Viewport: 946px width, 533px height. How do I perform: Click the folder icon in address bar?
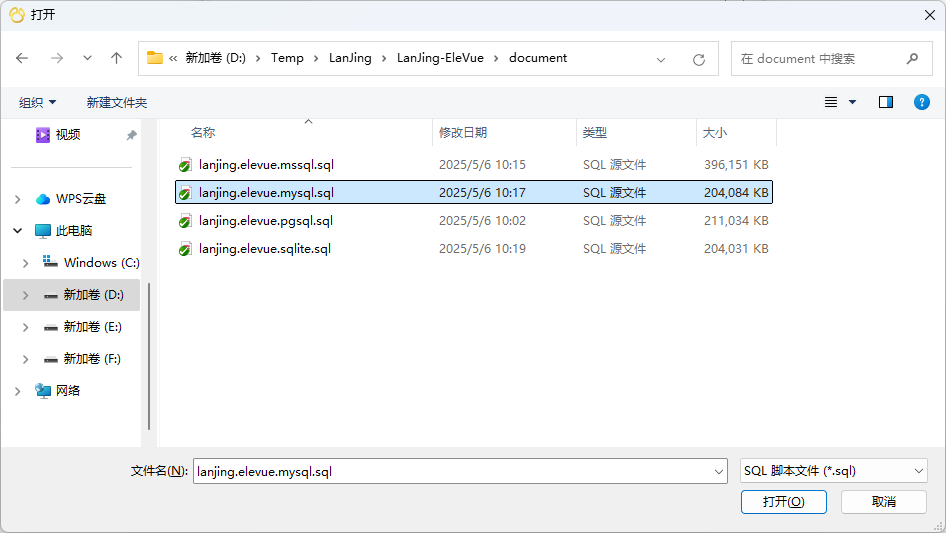tap(155, 58)
